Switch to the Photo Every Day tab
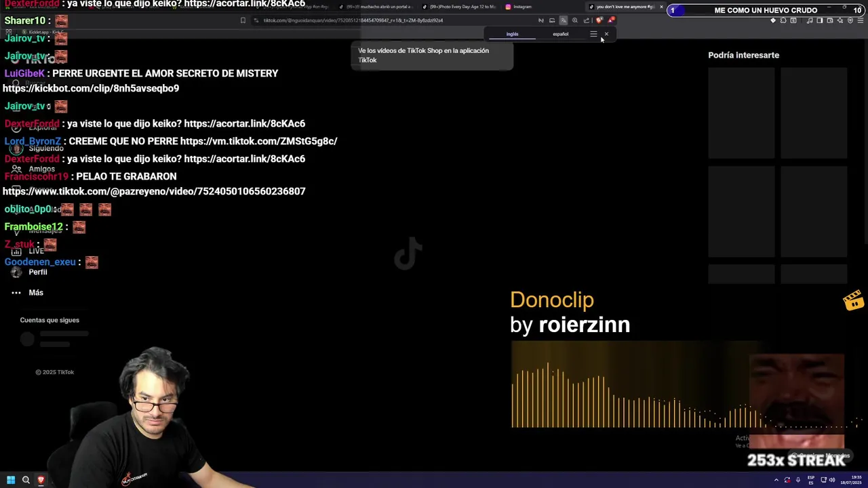Screen dimensions: 868x488 [x=460, y=7]
